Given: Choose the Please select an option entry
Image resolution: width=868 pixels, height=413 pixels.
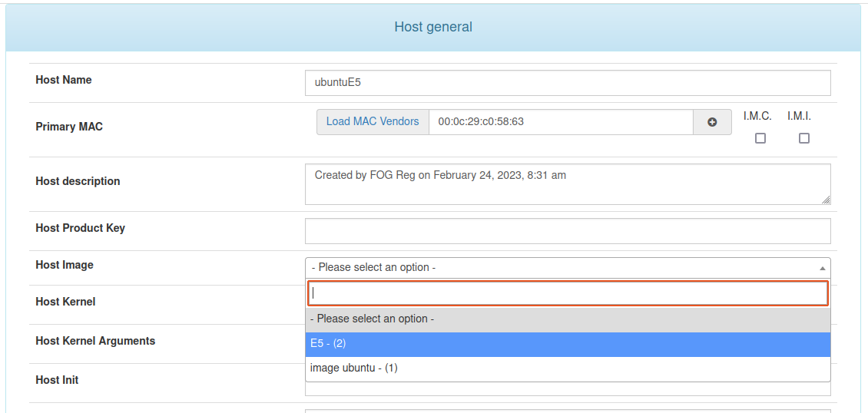Looking at the screenshot, I should [568, 319].
